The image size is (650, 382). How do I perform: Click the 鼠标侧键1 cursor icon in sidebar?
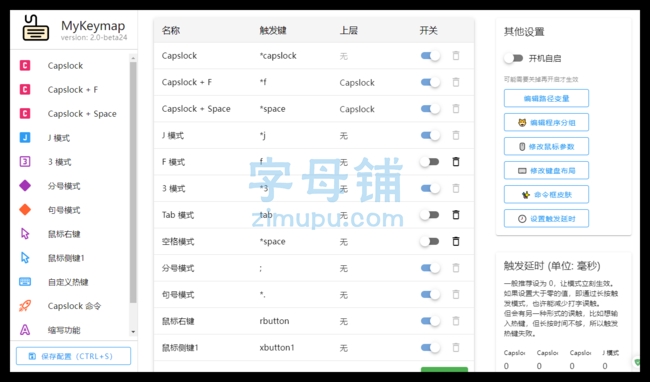click(25, 258)
